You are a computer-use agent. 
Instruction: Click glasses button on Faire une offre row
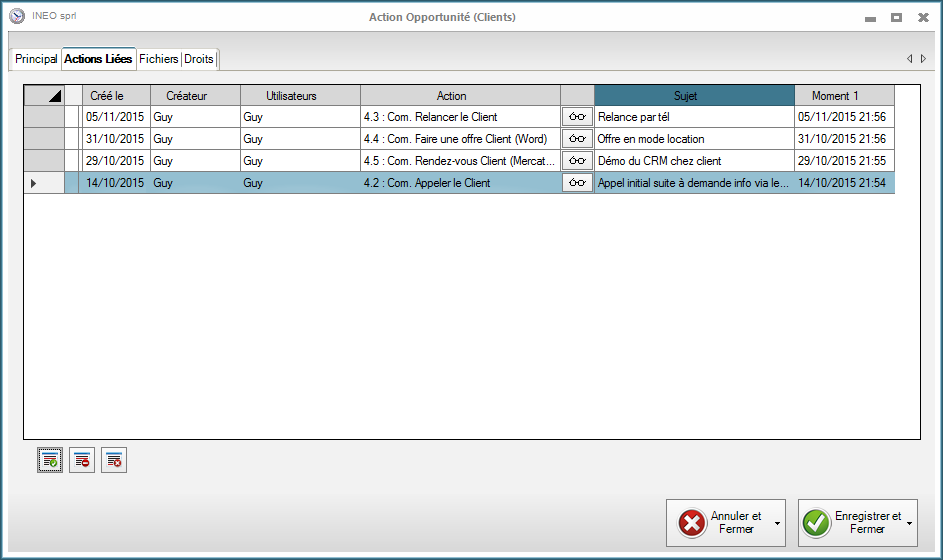(x=577, y=139)
